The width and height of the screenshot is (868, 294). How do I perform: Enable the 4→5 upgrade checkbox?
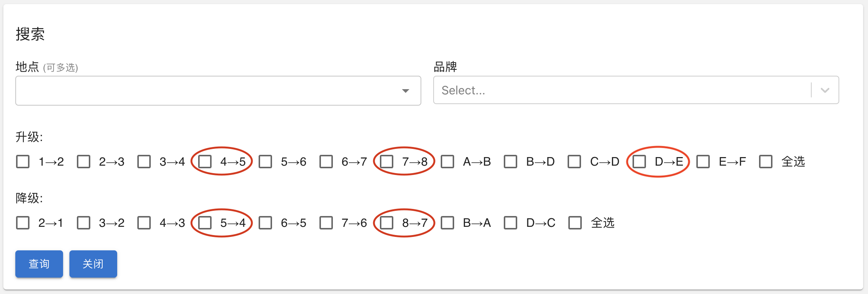[205, 162]
